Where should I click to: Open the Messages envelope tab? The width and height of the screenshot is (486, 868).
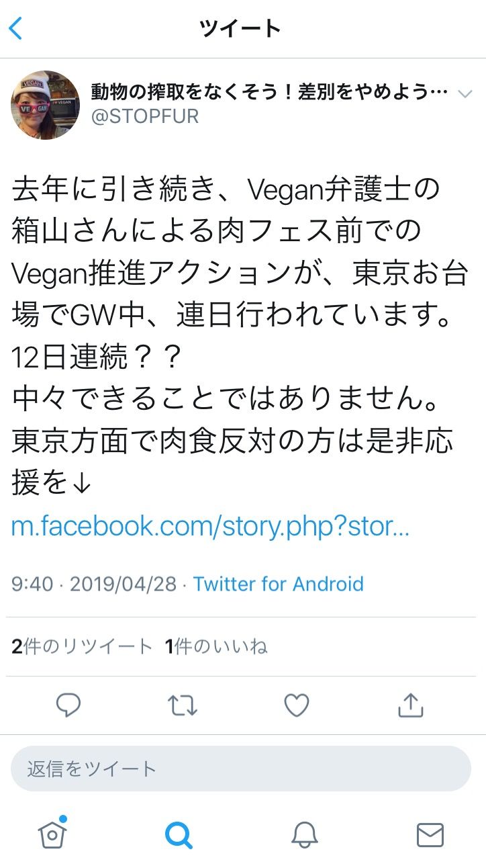tap(430, 834)
